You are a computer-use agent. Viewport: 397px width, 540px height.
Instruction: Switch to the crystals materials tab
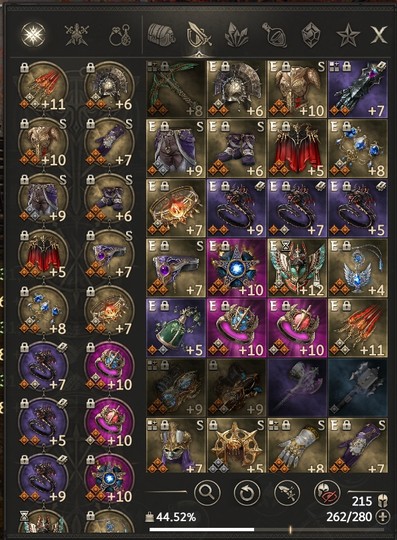click(x=236, y=35)
